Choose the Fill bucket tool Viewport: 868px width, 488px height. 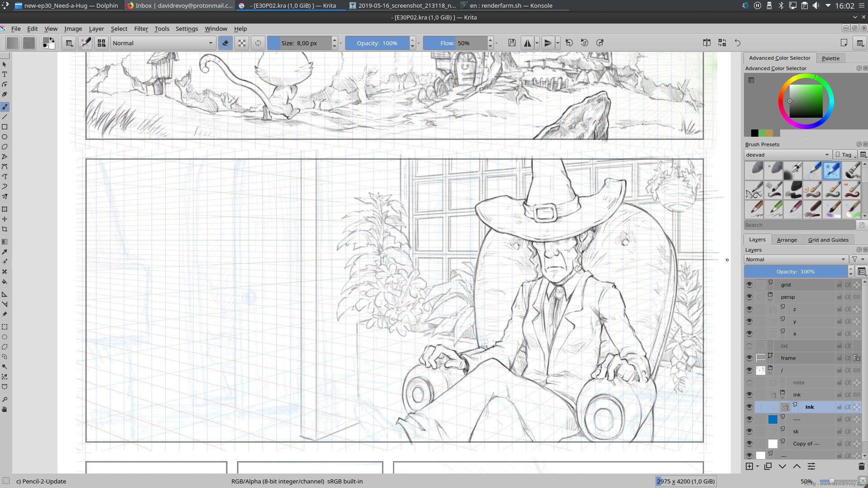point(5,282)
